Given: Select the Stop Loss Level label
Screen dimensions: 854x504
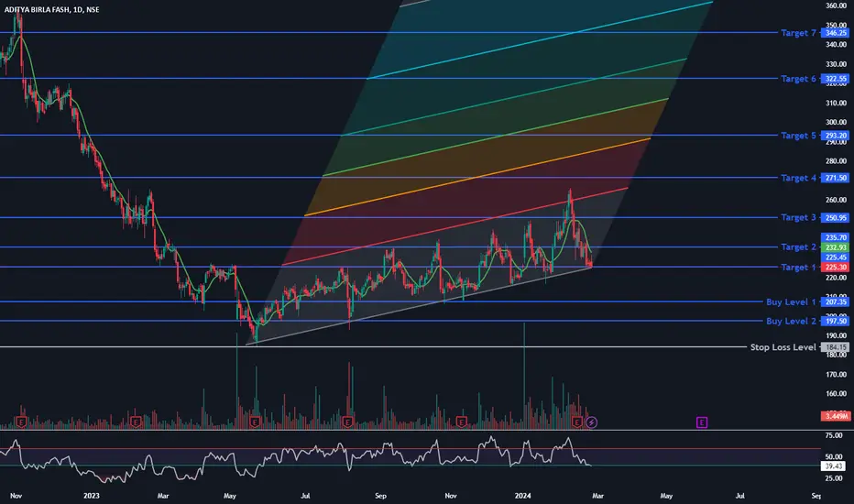Looking at the screenshot, I should [783, 347].
